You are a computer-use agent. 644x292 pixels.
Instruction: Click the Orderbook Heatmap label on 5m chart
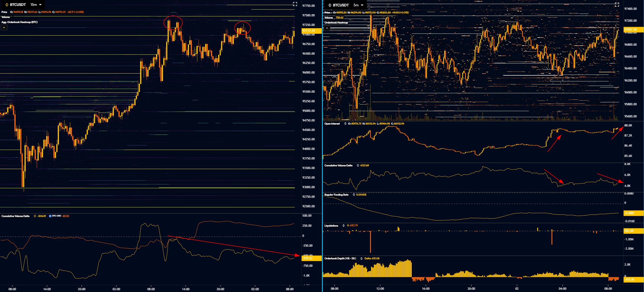pos(336,23)
